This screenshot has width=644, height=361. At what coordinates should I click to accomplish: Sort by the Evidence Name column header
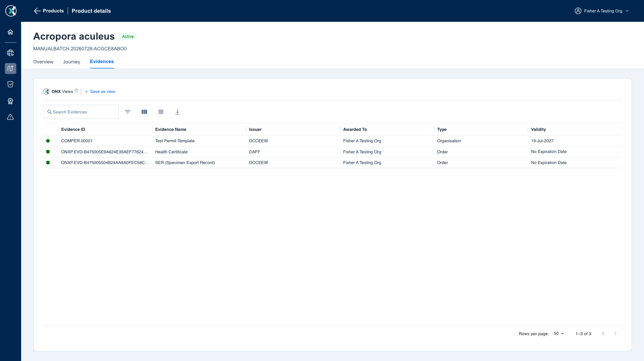click(x=171, y=130)
